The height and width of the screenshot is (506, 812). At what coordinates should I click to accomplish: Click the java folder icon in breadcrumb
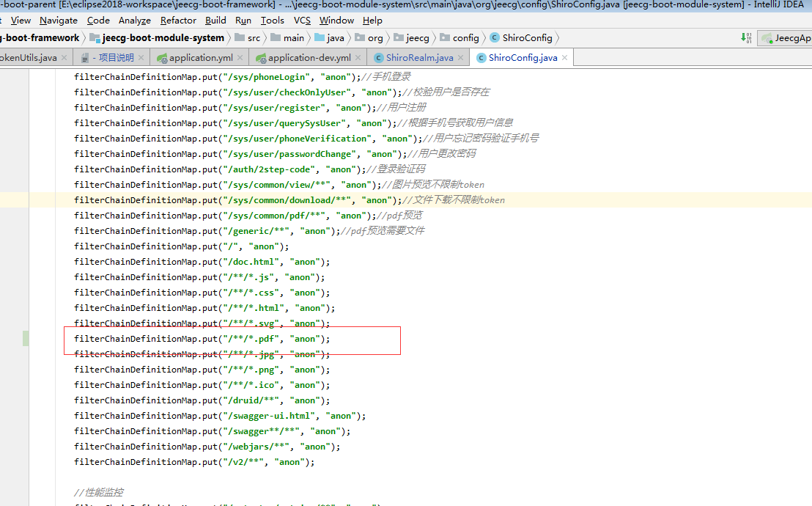tap(319, 37)
